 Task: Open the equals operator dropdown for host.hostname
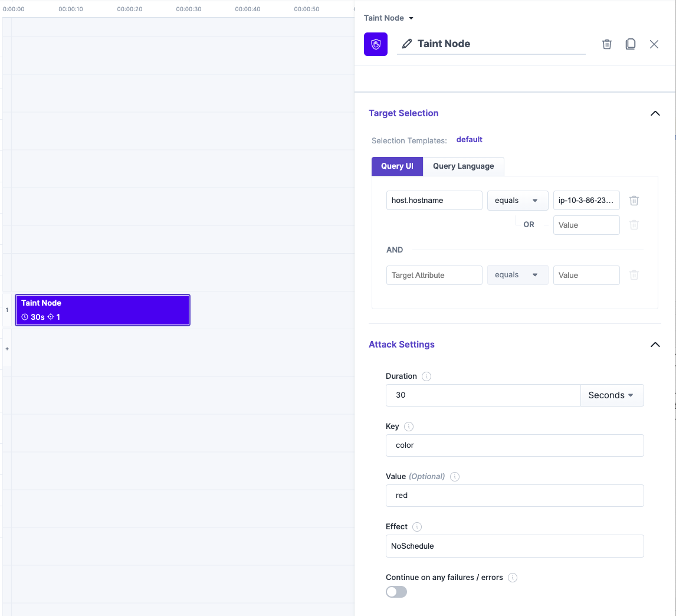point(517,201)
